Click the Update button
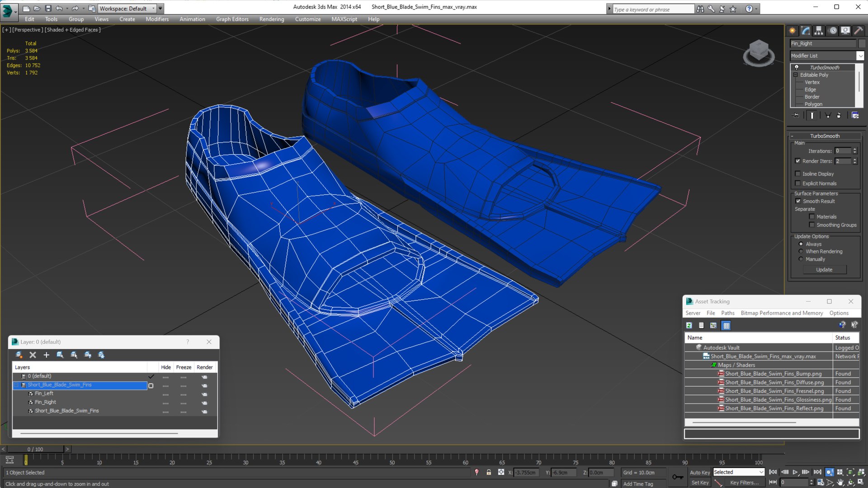 (824, 270)
